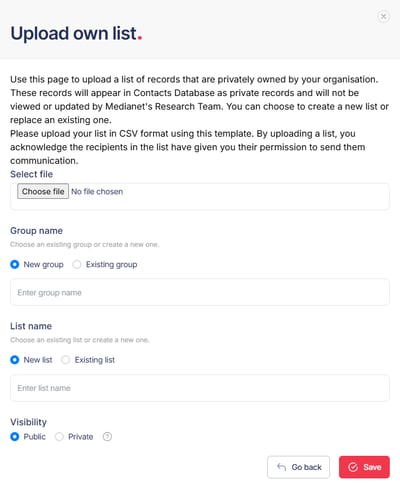The width and height of the screenshot is (400, 488).
Task: Click the 'List name' section label
Action: [x=31, y=326]
